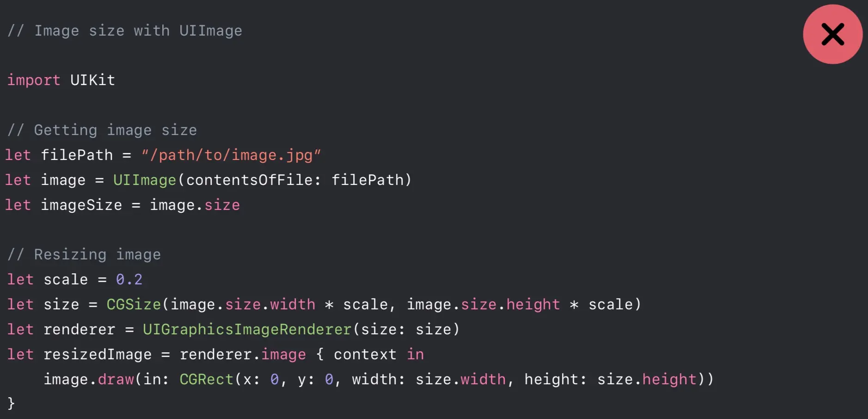Click the '// Getting image size' comment
Viewport: 868px width, 419px height.
[x=102, y=130]
